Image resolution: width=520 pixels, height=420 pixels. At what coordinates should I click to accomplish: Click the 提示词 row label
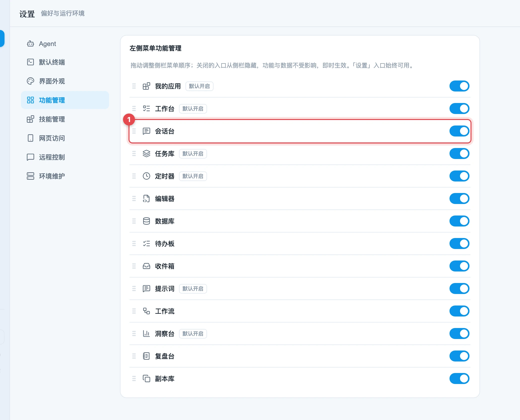[x=164, y=289]
